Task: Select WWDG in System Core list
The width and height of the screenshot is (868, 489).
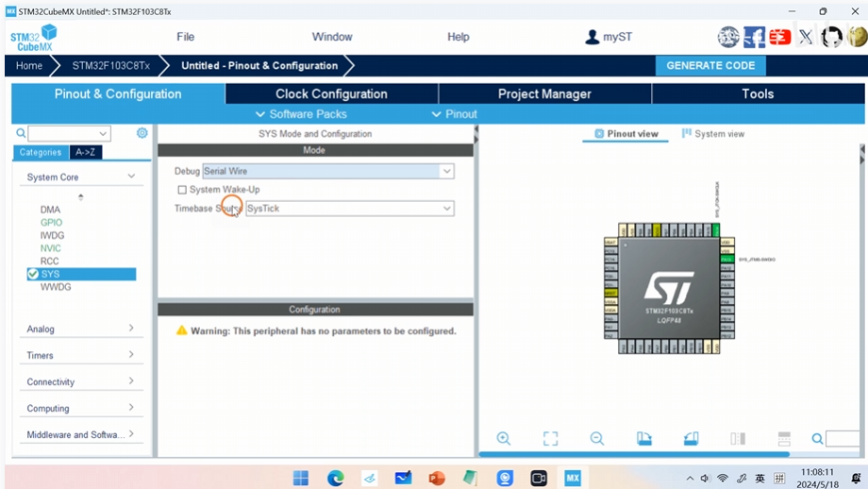Action: [x=56, y=287]
